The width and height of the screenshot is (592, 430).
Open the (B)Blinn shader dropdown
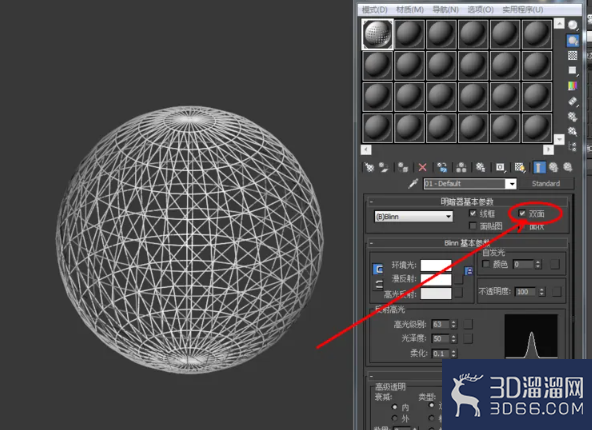413,216
